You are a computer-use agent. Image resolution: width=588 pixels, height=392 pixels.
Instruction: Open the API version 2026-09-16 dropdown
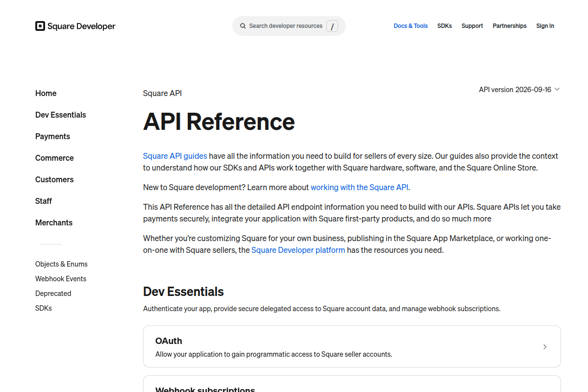[x=519, y=90]
